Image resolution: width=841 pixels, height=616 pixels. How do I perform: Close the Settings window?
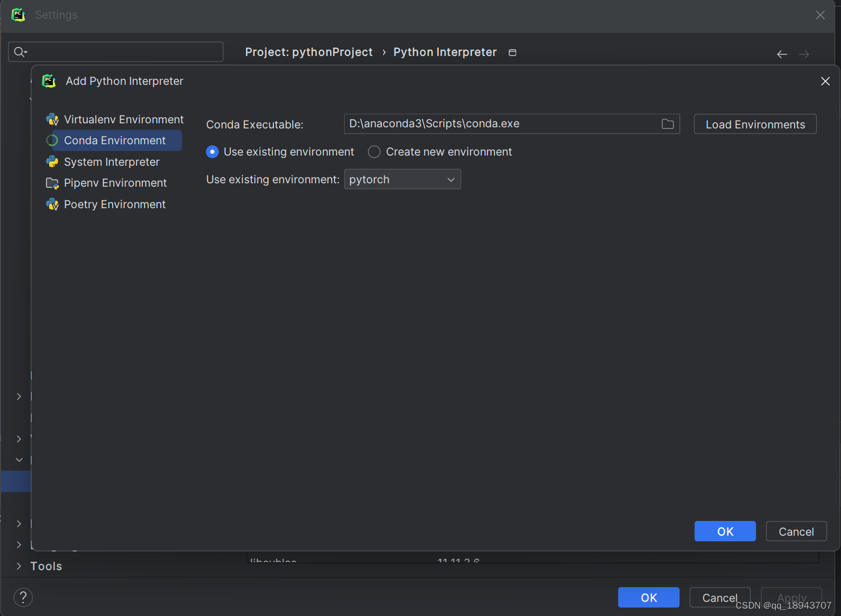click(820, 15)
